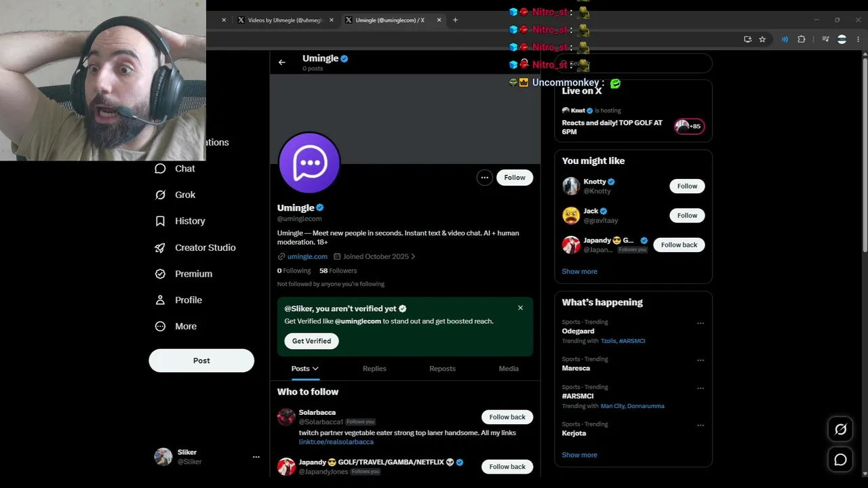
Task: View the 58 Followers list
Action: [x=338, y=270]
